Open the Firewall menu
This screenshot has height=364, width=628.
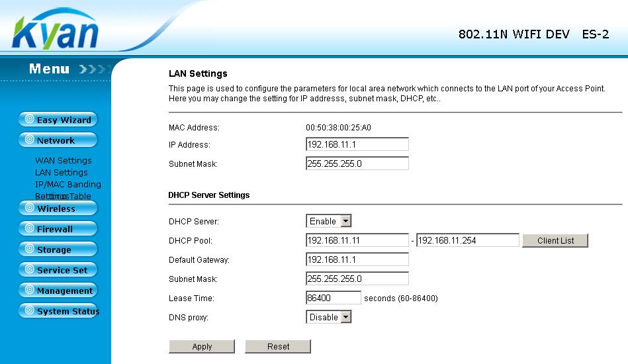(58, 228)
